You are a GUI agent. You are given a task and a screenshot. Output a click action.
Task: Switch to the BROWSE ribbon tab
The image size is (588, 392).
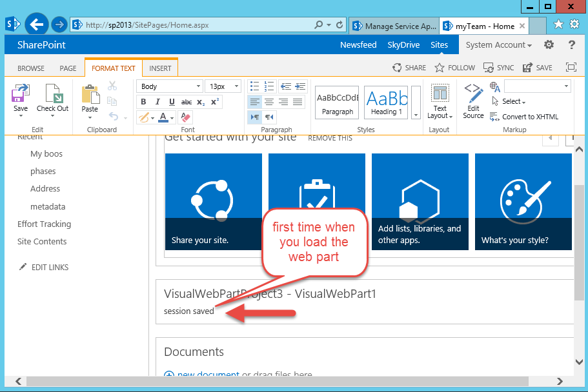click(31, 68)
